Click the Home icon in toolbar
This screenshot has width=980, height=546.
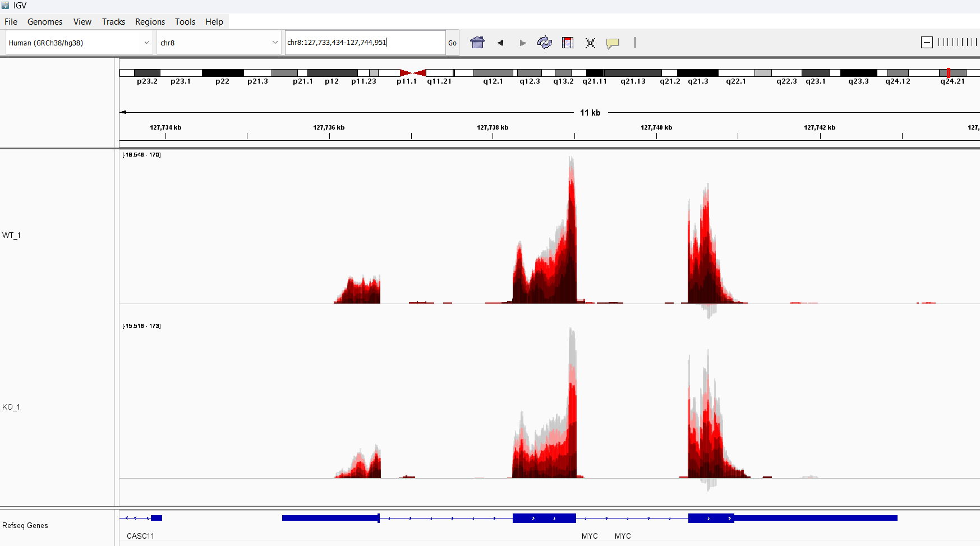[477, 43]
